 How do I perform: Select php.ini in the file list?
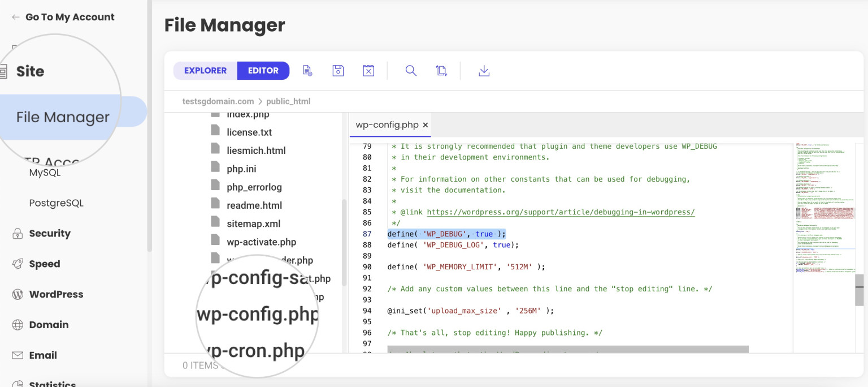click(x=242, y=169)
